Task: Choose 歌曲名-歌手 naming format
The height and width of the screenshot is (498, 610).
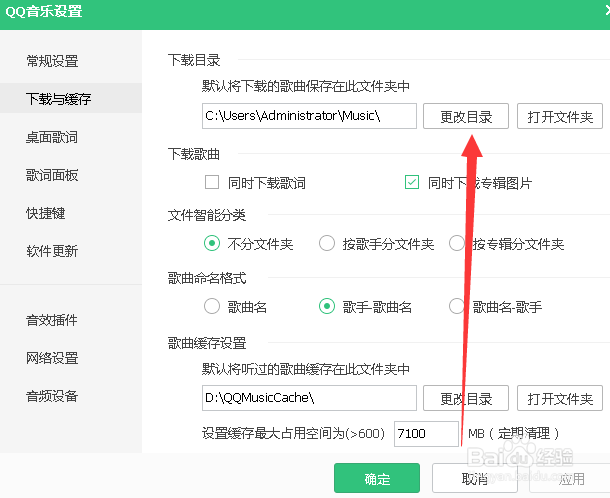Action: point(456,306)
